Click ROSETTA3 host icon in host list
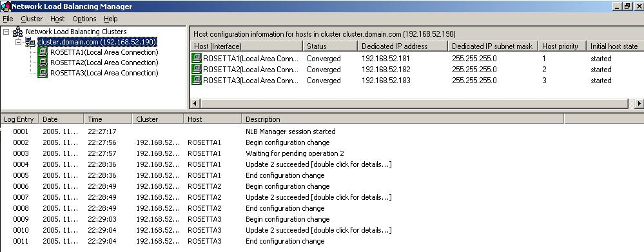 197,80
